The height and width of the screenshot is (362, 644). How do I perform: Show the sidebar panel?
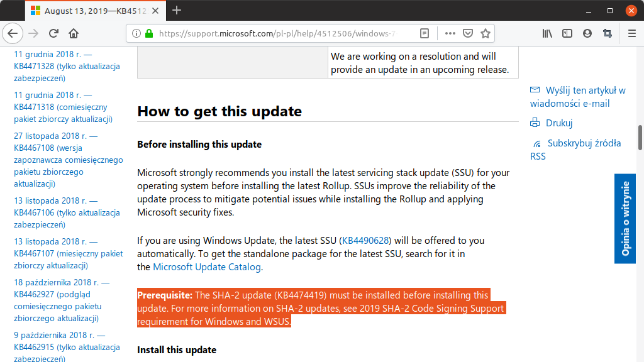pyautogui.click(x=567, y=33)
